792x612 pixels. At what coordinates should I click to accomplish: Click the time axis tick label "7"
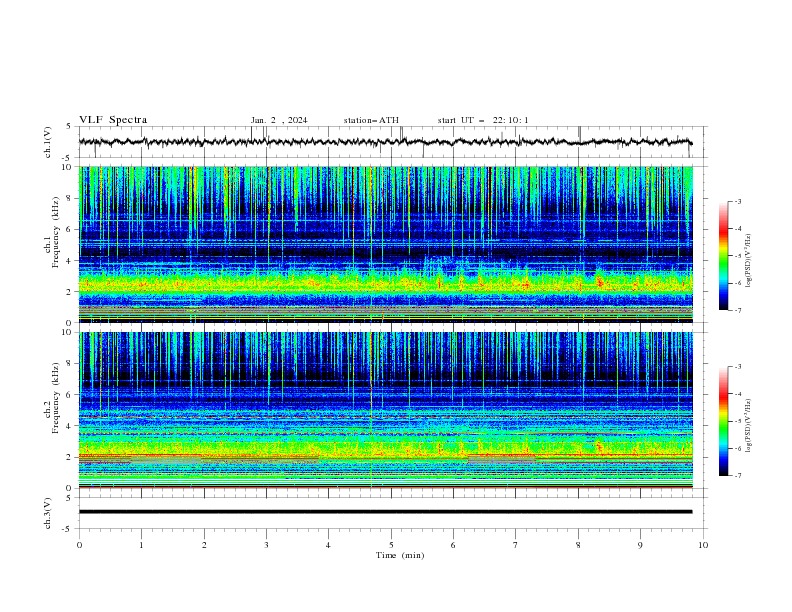click(516, 545)
